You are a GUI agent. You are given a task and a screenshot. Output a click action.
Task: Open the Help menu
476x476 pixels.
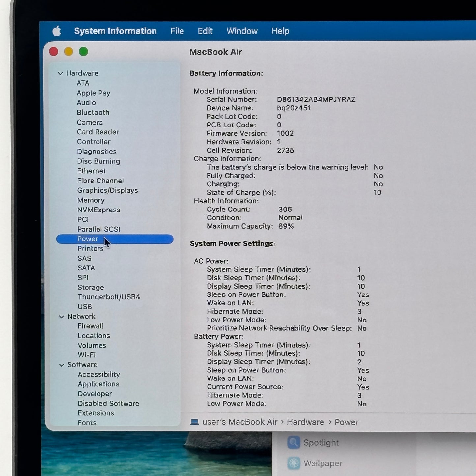[x=280, y=31]
